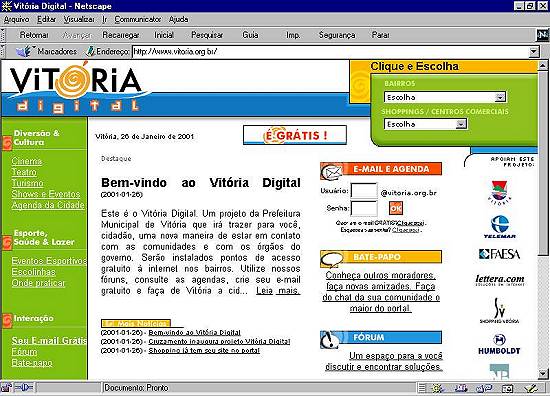This screenshot has height=396, width=550.
Task: Open the Bairros Escolha dropdown
Action: [445, 97]
